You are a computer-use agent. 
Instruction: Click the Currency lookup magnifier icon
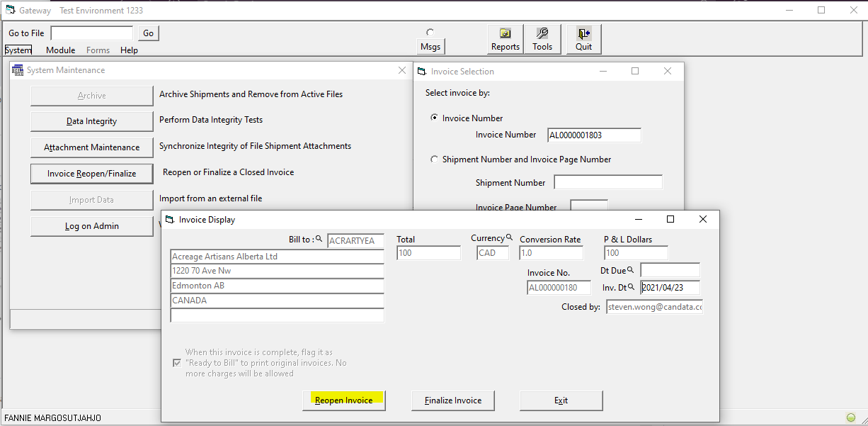tap(509, 238)
